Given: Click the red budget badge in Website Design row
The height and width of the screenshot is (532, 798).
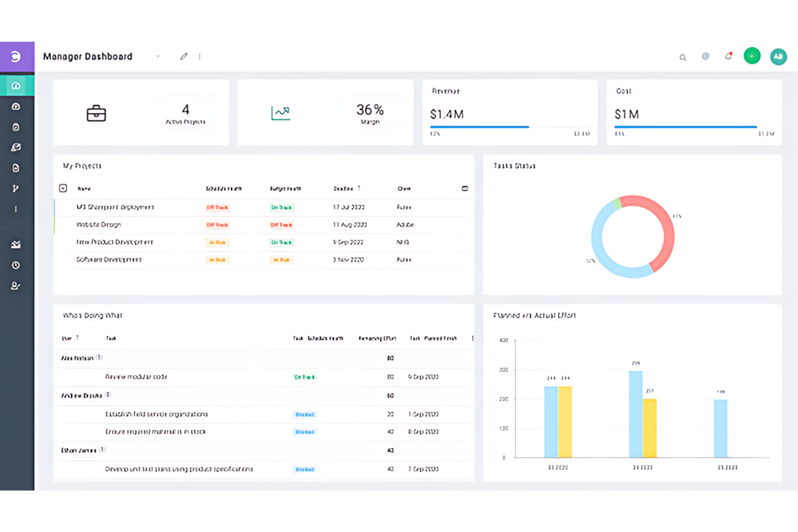Looking at the screenshot, I should tap(281, 225).
